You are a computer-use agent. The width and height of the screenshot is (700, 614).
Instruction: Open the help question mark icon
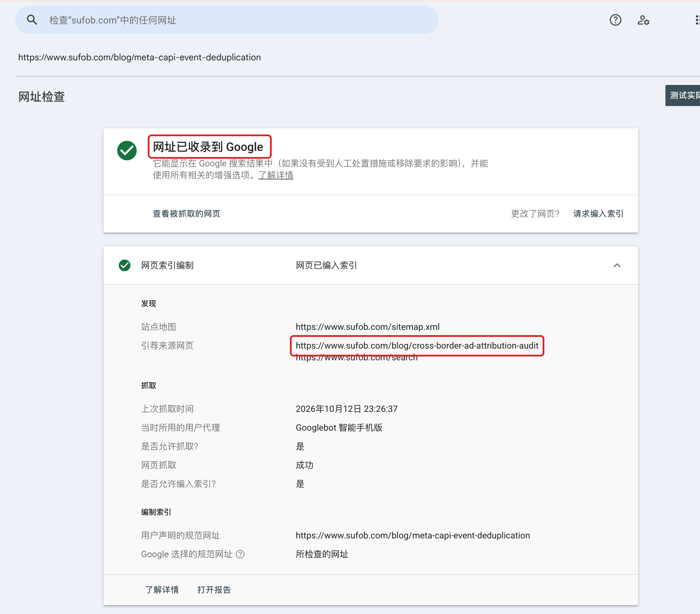click(x=615, y=20)
